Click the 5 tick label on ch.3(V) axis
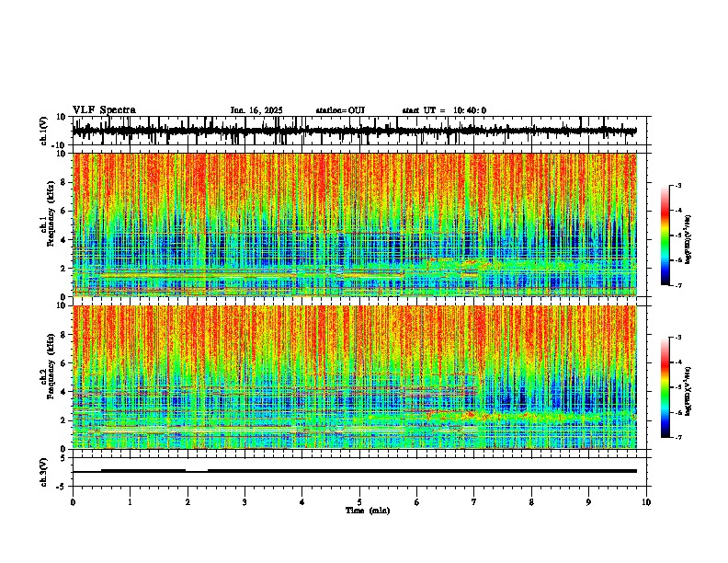728x563 pixels. click(x=63, y=457)
